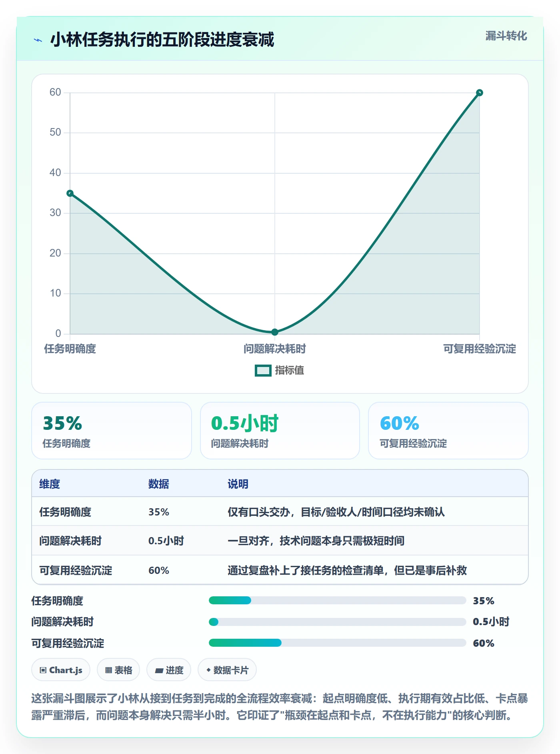Image resolution: width=560 pixels, height=754 pixels.
Task: Select the 0.5小时 data card
Action: coord(280,431)
